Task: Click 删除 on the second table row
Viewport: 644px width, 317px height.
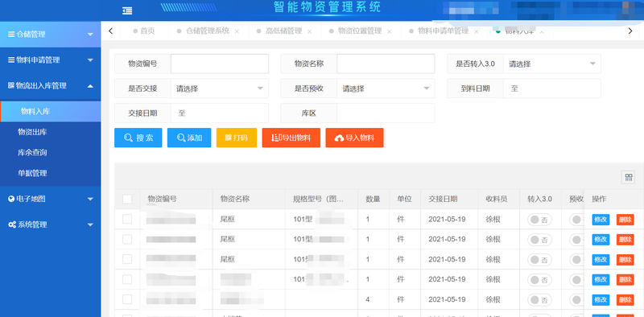Action: 625,240
